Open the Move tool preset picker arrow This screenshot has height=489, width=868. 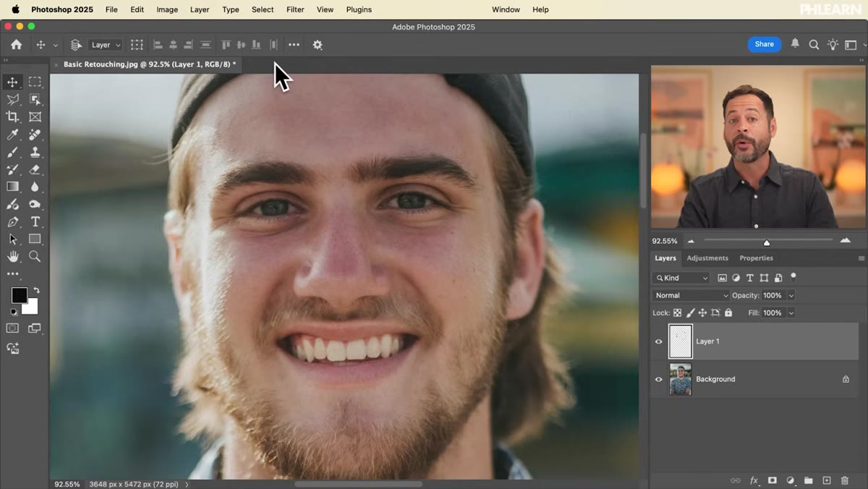pos(55,45)
